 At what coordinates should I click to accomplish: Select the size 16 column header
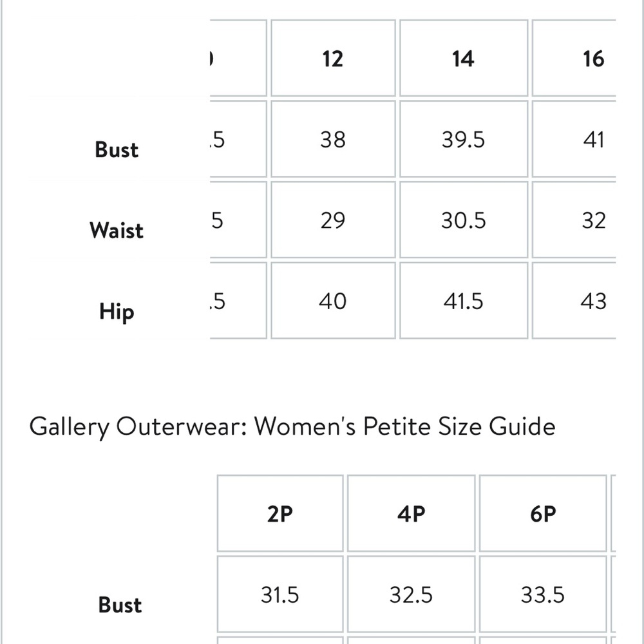click(575, 58)
